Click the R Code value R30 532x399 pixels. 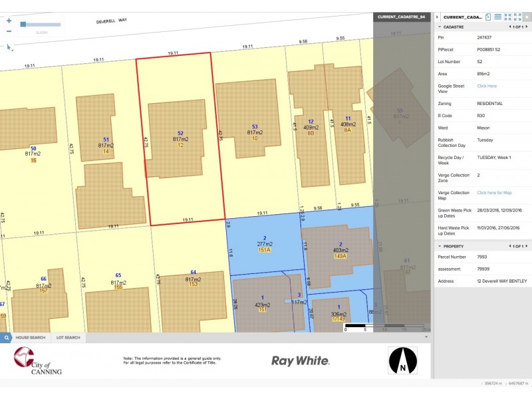click(481, 116)
